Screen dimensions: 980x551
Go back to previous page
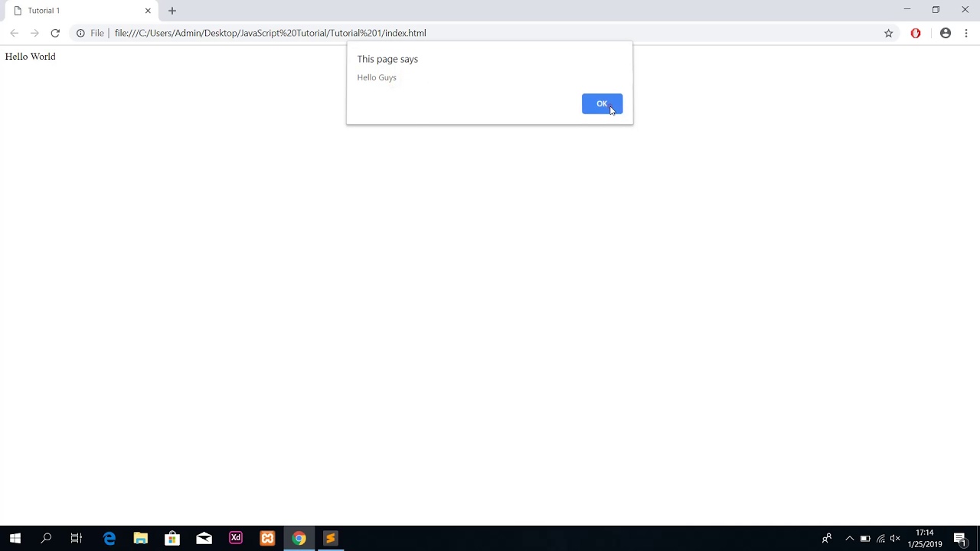tap(14, 33)
